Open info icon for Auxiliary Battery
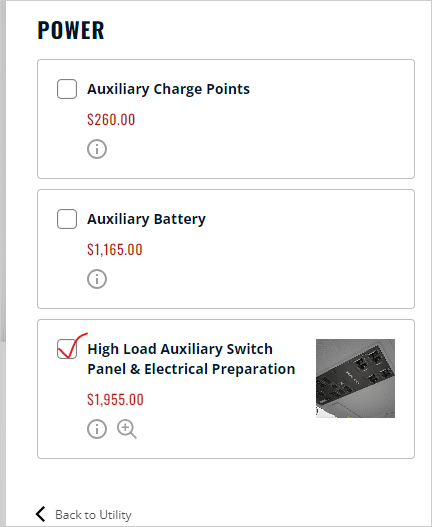 [97, 279]
